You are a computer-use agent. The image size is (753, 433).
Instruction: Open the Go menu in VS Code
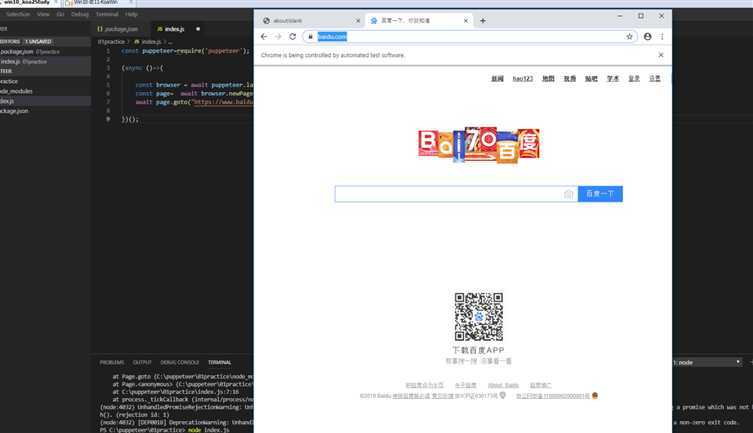tap(60, 14)
